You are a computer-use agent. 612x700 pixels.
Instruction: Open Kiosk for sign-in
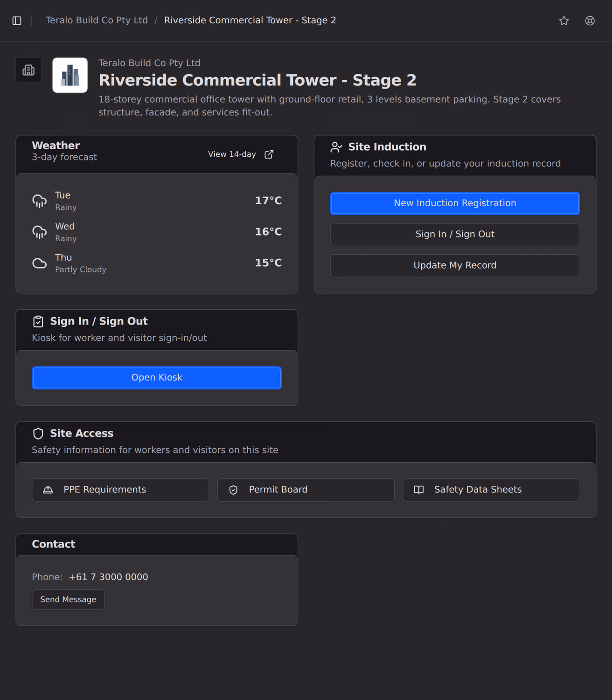(x=157, y=378)
